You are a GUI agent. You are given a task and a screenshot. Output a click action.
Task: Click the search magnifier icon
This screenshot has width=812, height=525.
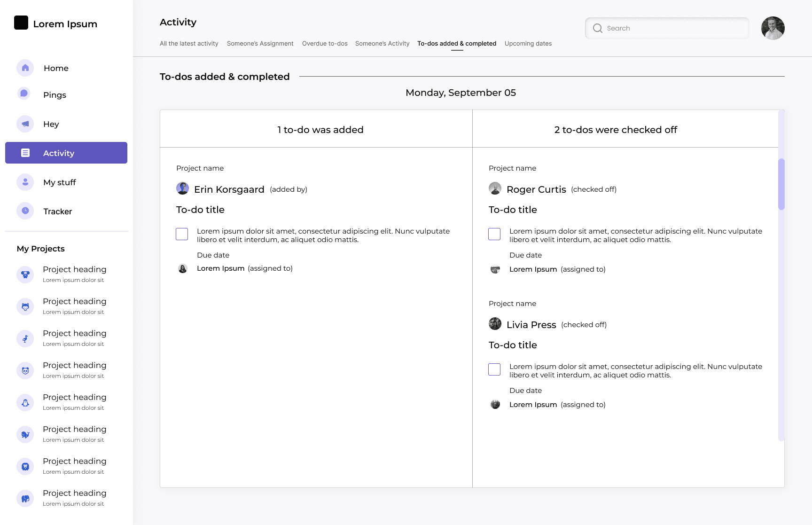coord(597,28)
